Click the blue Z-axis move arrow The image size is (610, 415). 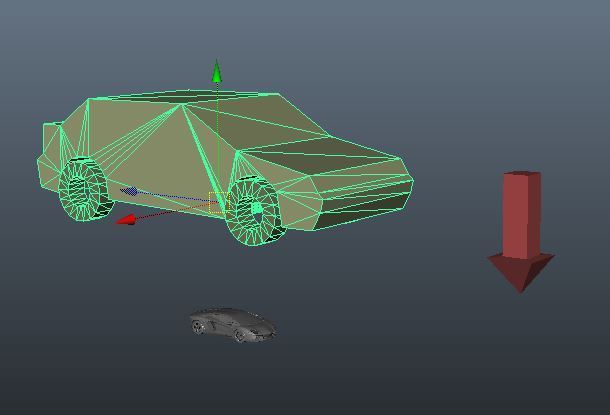tap(129, 191)
